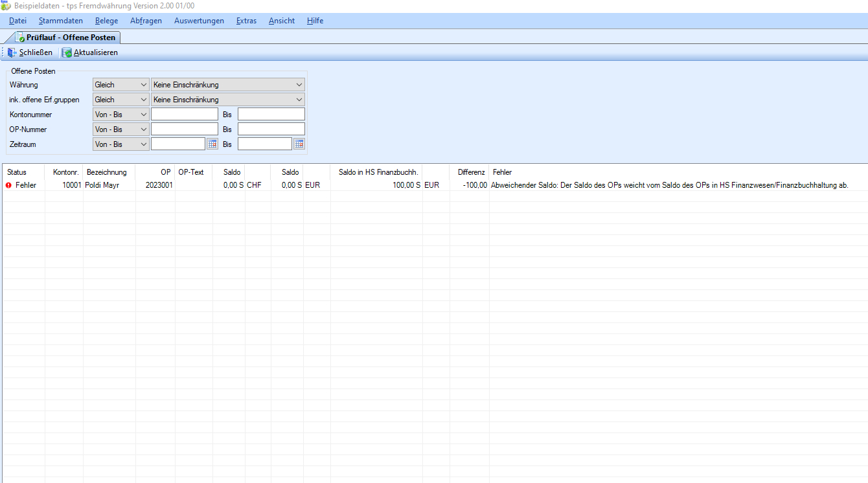Click the Prüflauf tab document icon
The width and height of the screenshot is (868, 483).
point(19,38)
